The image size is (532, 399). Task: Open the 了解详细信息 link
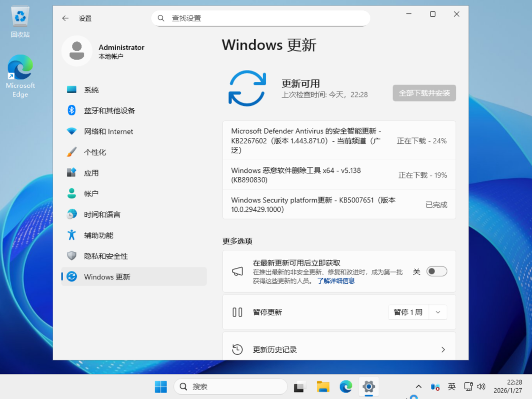(336, 281)
